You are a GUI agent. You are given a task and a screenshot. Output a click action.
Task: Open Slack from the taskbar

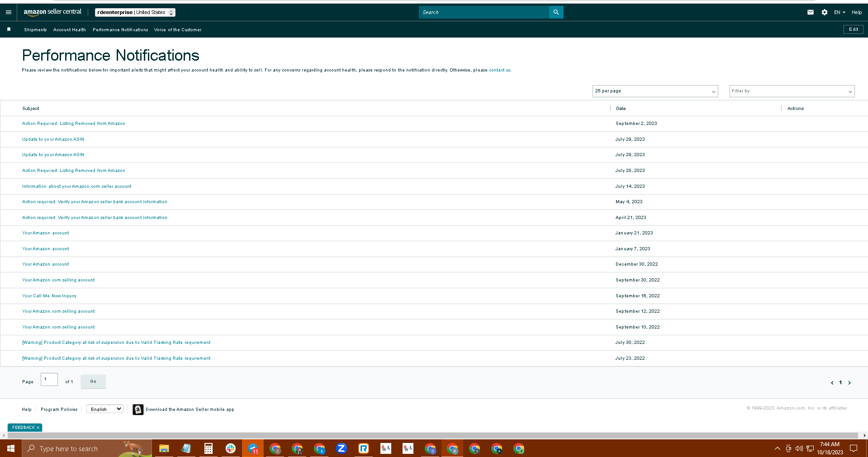point(231,448)
